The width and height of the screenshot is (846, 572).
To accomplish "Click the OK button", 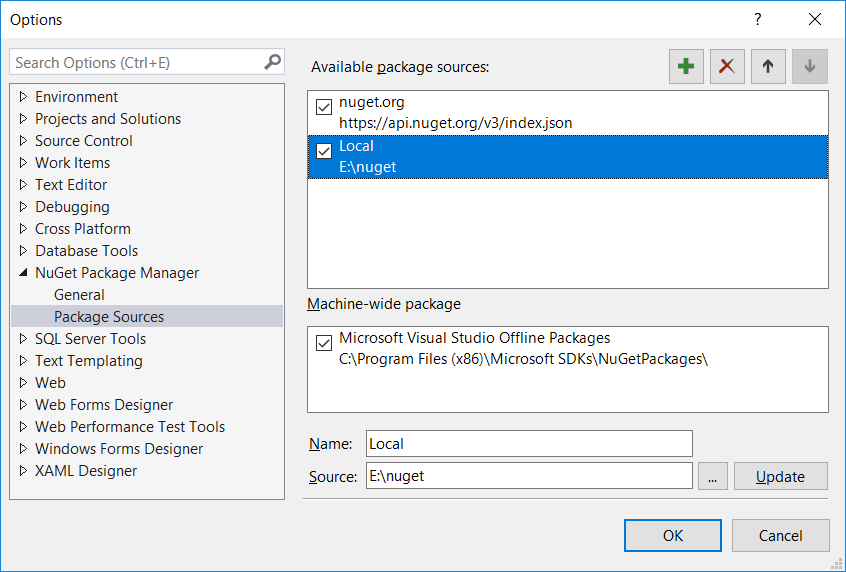I will coord(673,535).
